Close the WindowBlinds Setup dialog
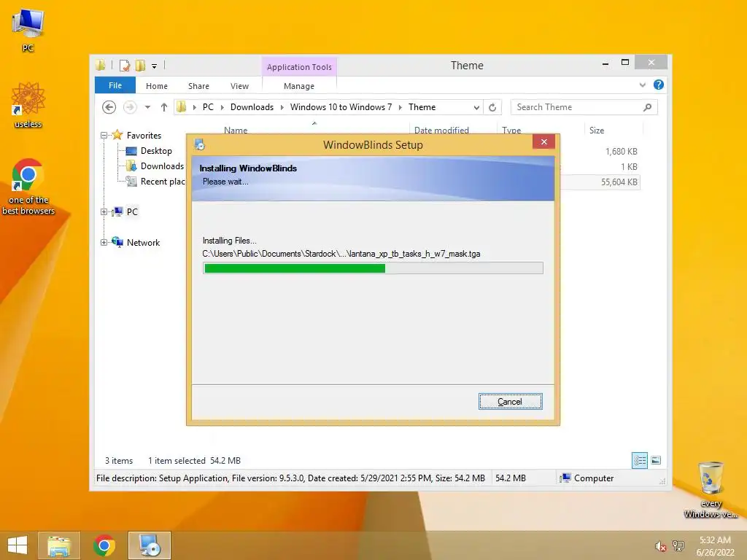The height and width of the screenshot is (560, 747). click(544, 142)
